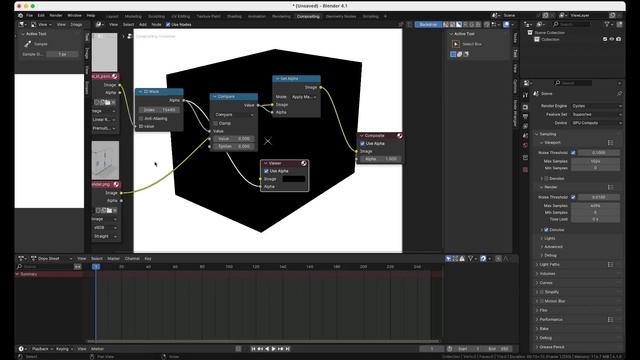This screenshot has width=640, height=360.
Task: Toggle Viewport Noise Threshold checkbox
Action: [x=573, y=153]
